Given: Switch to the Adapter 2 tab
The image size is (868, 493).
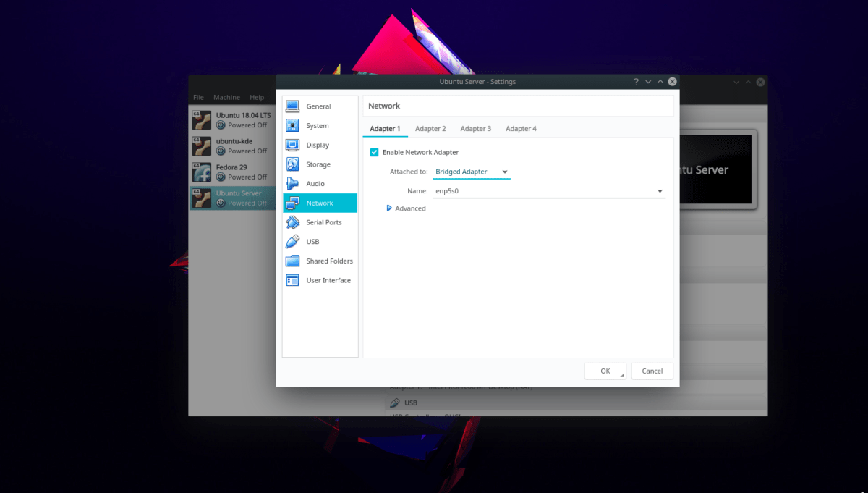Looking at the screenshot, I should point(430,129).
